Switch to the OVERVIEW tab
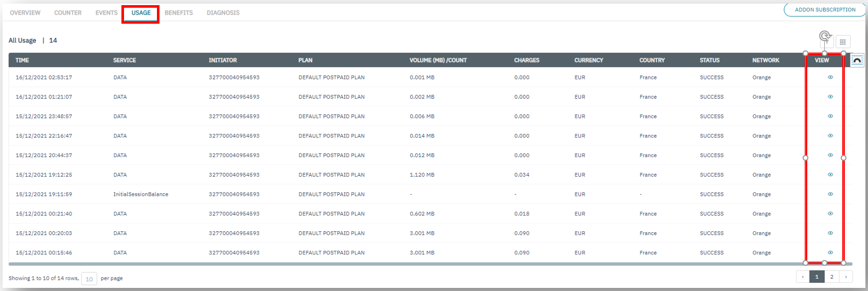The height and width of the screenshot is (291, 868). pos(25,13)
